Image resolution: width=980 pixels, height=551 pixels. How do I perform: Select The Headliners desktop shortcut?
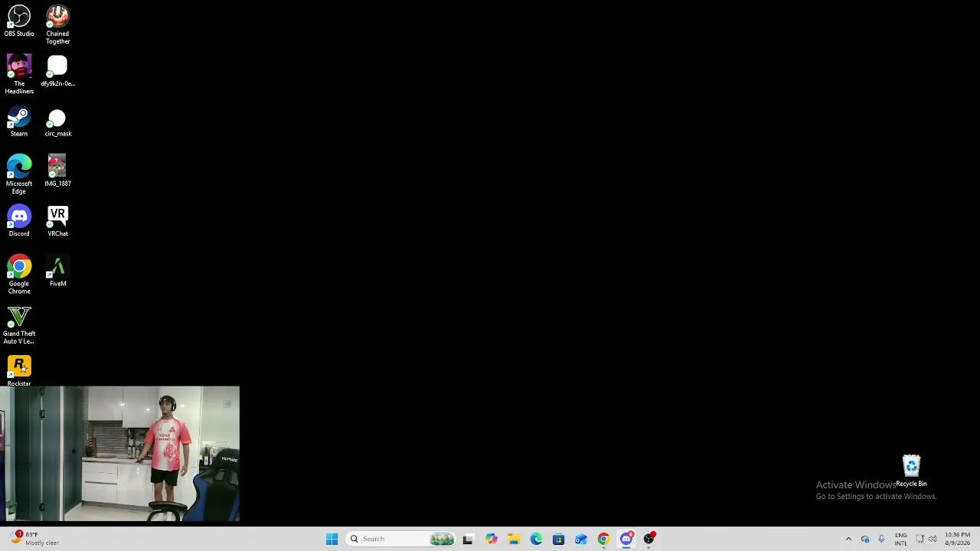click(19, 74)
